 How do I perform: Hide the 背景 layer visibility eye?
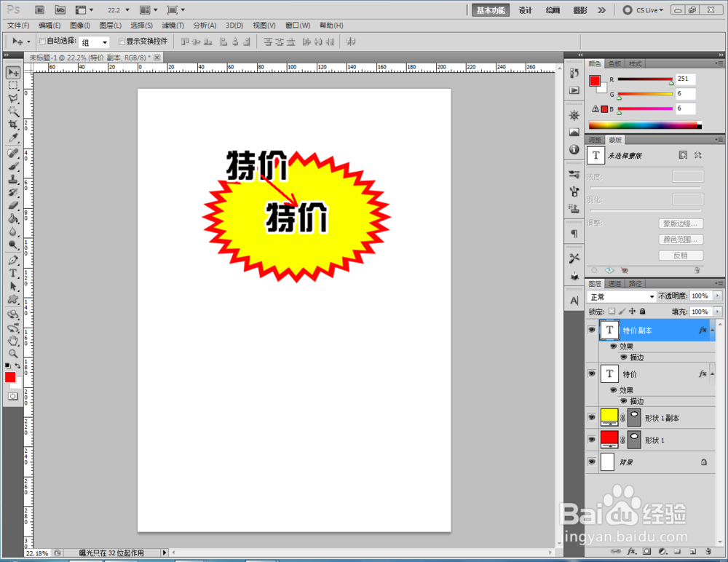(592, 462)
